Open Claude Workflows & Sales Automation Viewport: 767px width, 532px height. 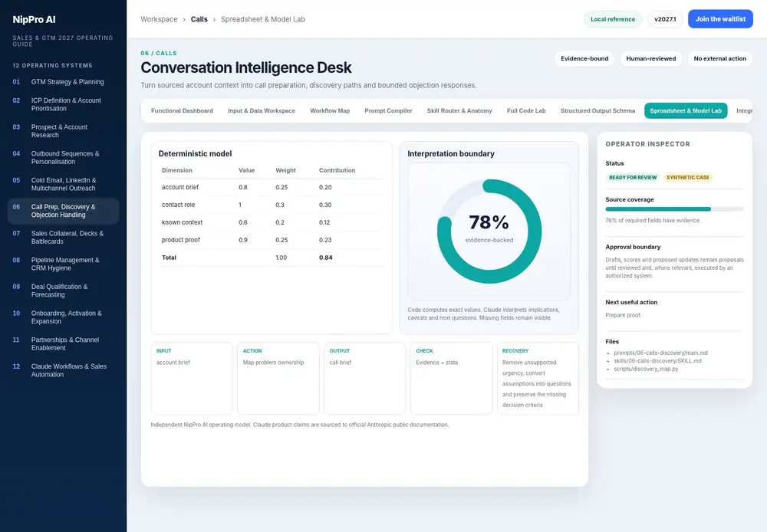(63, 370)
